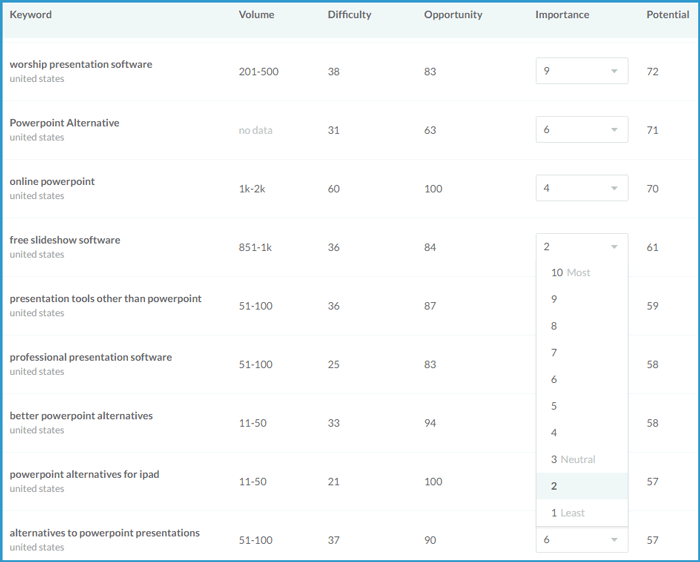Open Importance dropdown for Powerpoint Alternative
Viewport: 700px width, 562px height.
[582, 130]
